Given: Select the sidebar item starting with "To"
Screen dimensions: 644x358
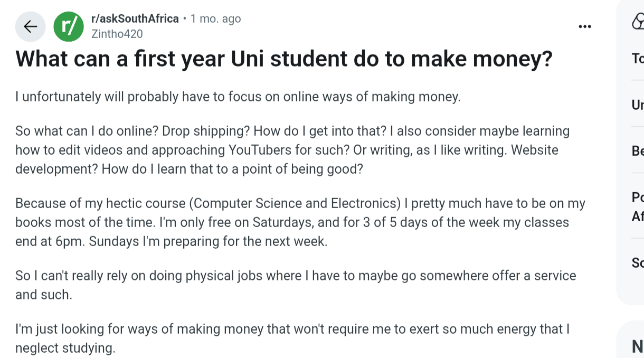Looking at the screenshot, I should click(x=638, y=59).
